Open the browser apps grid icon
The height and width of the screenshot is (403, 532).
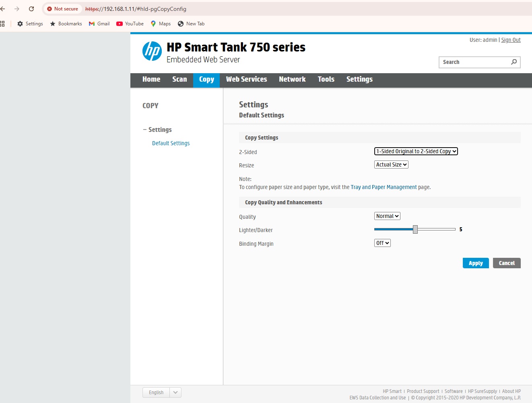[x=2, y=24]
